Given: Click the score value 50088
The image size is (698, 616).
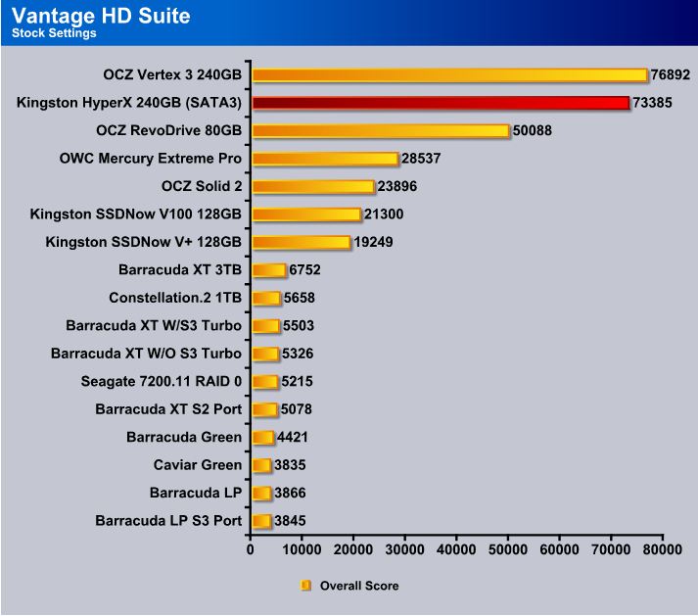Looking at the screenshot, I should click(532, 130).
